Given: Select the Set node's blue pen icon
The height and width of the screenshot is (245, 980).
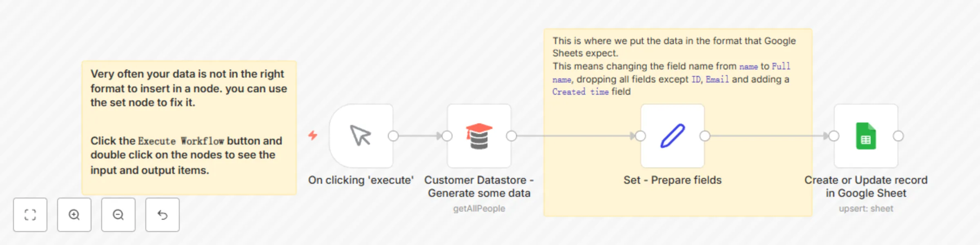Looking at the screenshot, I should (672, 136).
